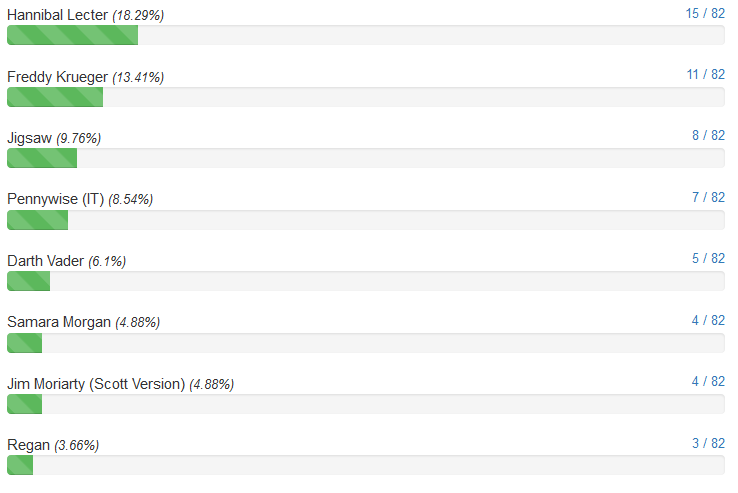
Task: Select the Freddy Krueger option label
Action: (x=57, y=77)
